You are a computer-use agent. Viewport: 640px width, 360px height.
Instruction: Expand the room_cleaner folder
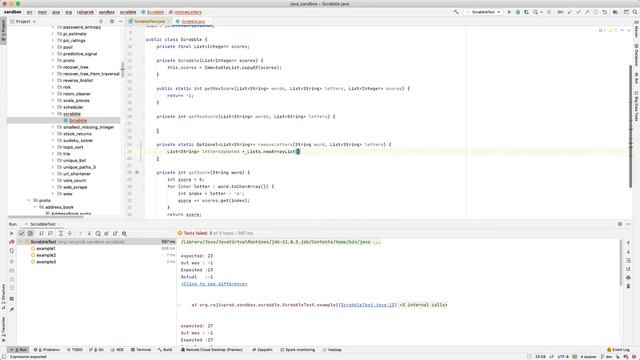[x=53, y=94]
